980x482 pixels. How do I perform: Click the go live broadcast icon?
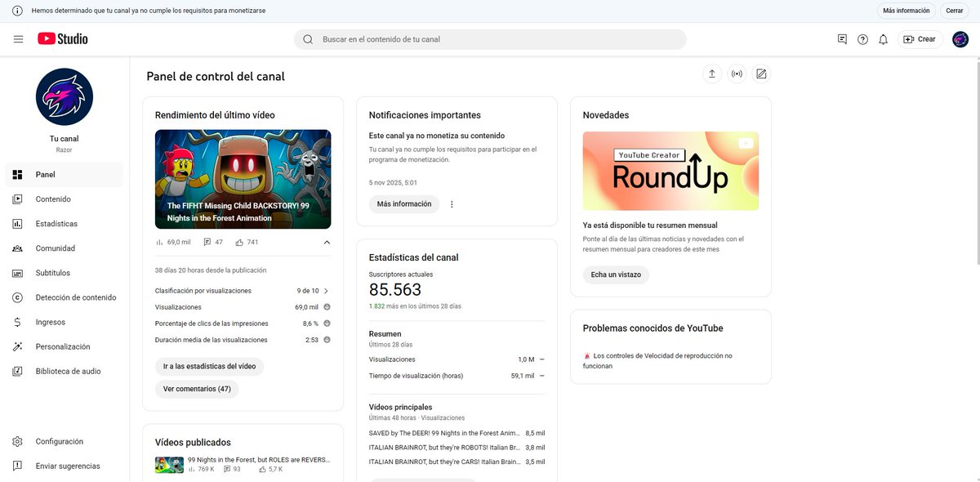point(737,74)
